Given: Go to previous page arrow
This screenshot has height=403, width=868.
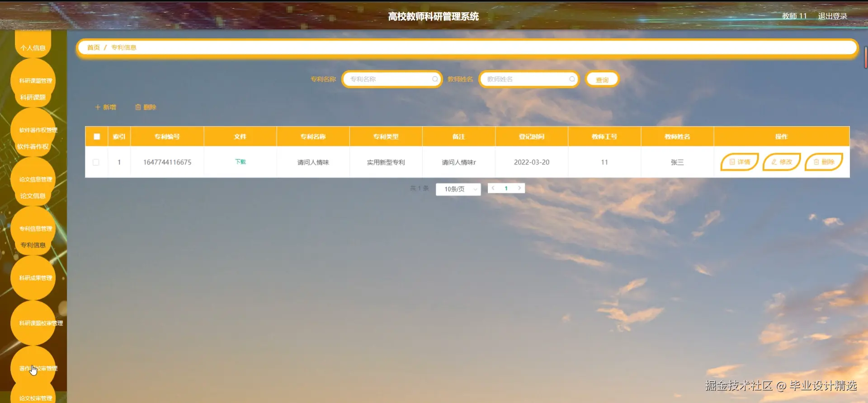Looking at the screenshot, I should click(x=493, y=188).
